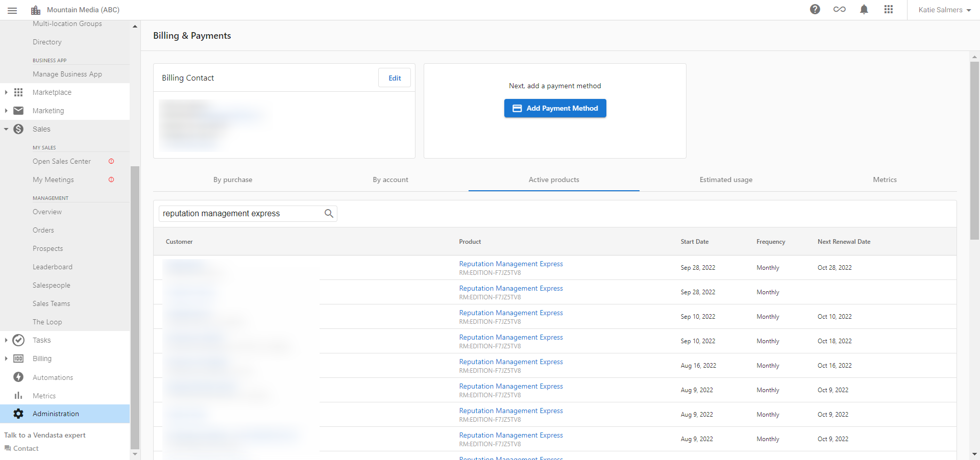Open Multi-location Groups in sidebar
This screenshot has width=980, height=460.
click(x=67, y=23)
